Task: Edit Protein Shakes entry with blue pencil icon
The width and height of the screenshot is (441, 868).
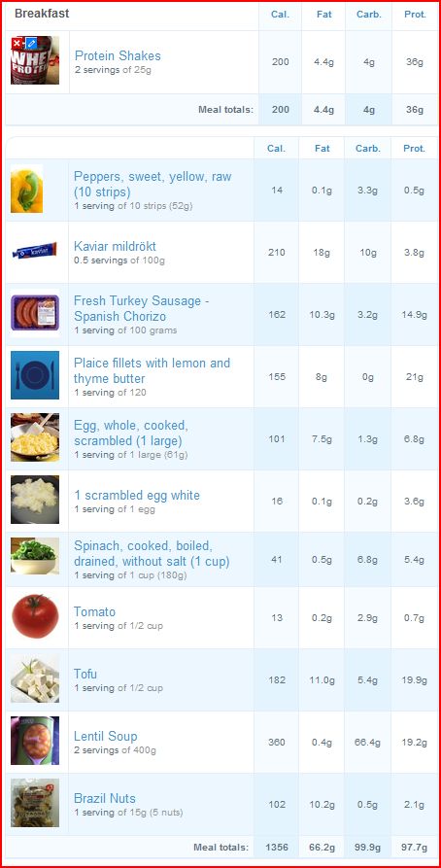Action: click(x=30, y=43)
